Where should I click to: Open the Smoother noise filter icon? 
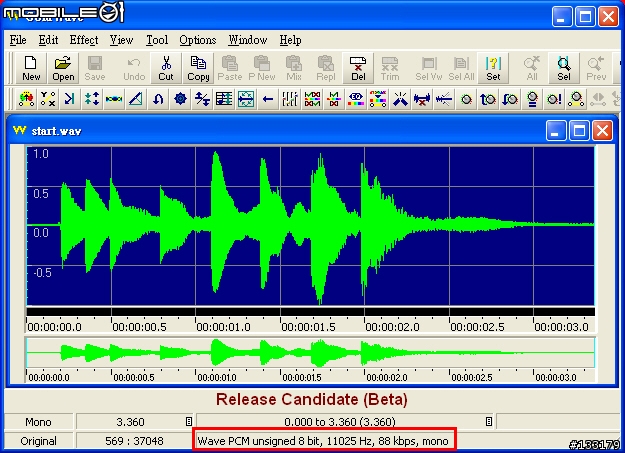pyautogui.click(x=444, y=99)
